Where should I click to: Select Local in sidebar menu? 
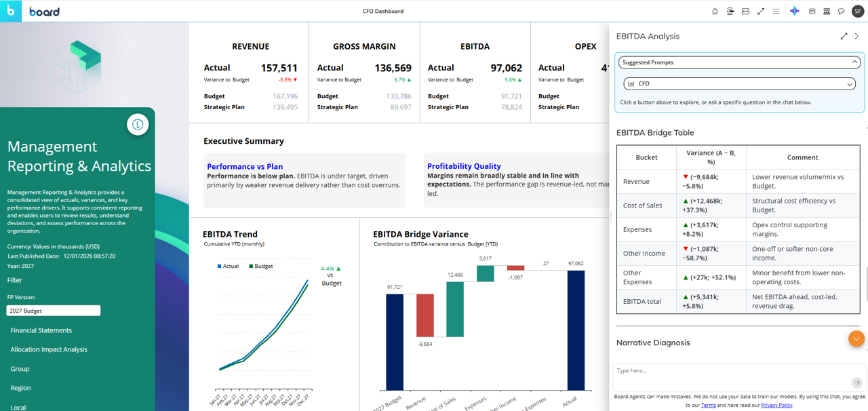point(18,407)
